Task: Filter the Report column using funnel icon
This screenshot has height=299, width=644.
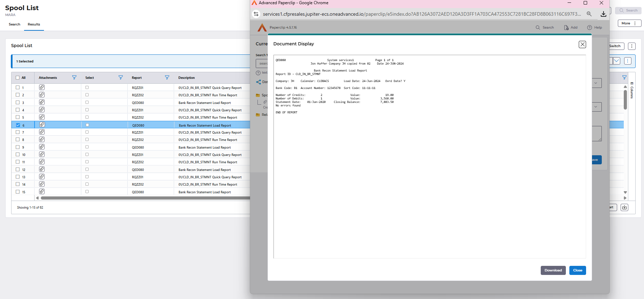Action: click(167, 77)
